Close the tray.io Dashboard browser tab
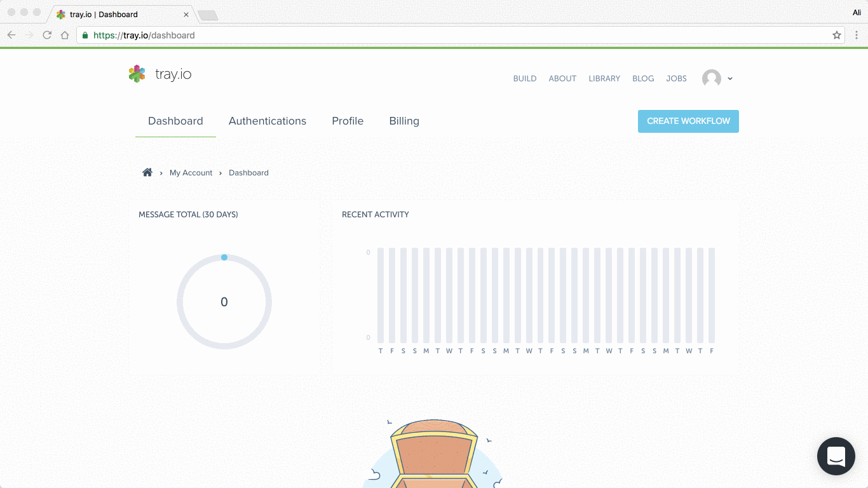The width and height of the screenshot is (868, 488). (x=186, y=14)
